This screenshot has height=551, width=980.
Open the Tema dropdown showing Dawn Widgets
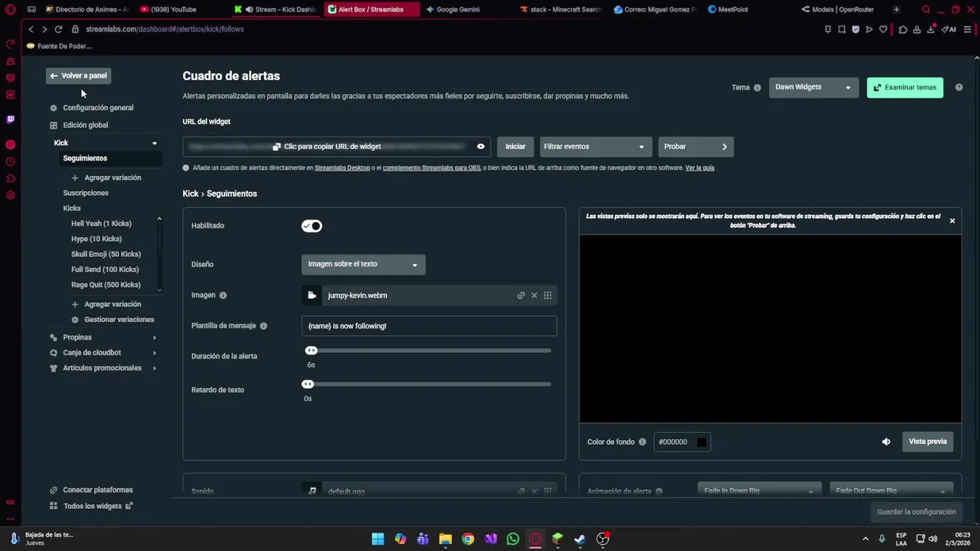tap(813, 87)
